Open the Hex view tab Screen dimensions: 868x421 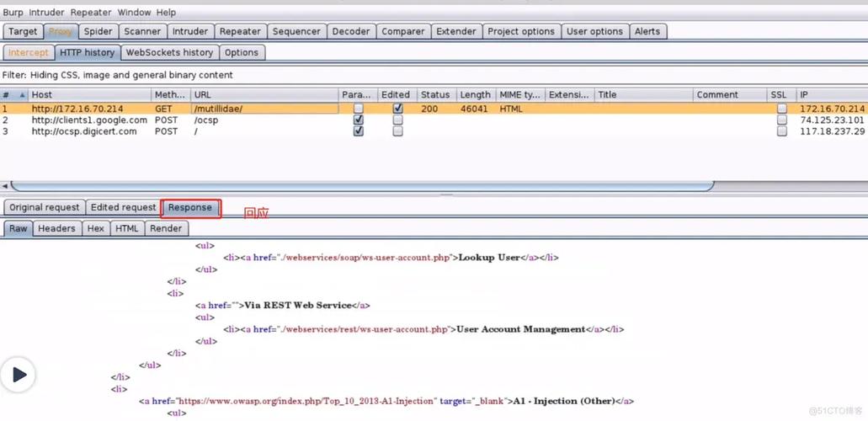pyautogui.click(x=96, y=228)
